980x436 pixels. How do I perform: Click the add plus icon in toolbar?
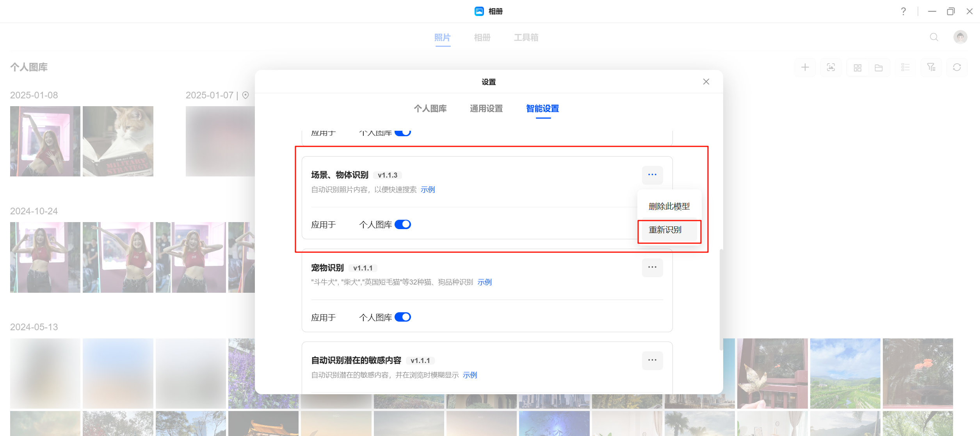click(x=805, y=68)
